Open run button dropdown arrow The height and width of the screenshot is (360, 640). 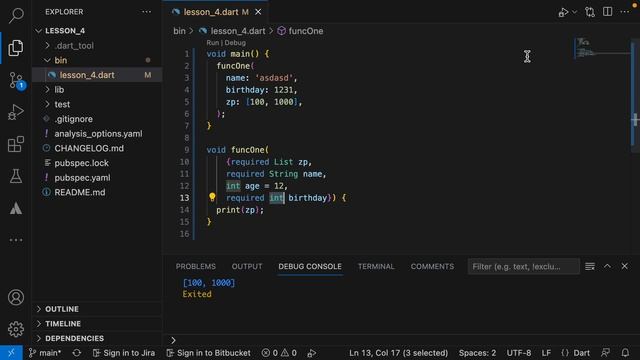(575, 12)
